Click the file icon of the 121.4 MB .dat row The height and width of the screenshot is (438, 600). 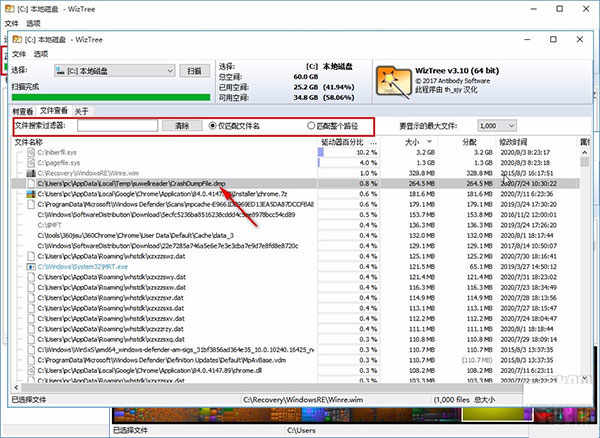(x=31, y=277)
